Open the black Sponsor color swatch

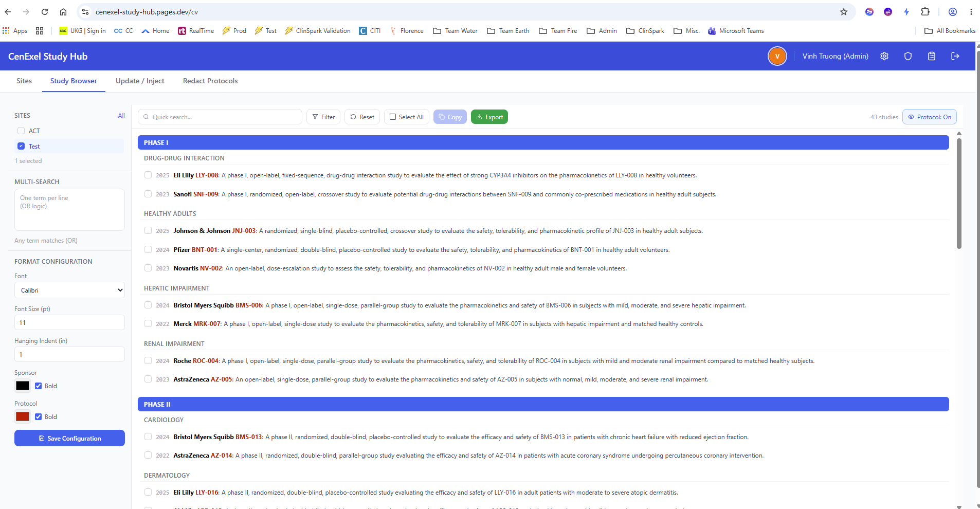[23, 386]
